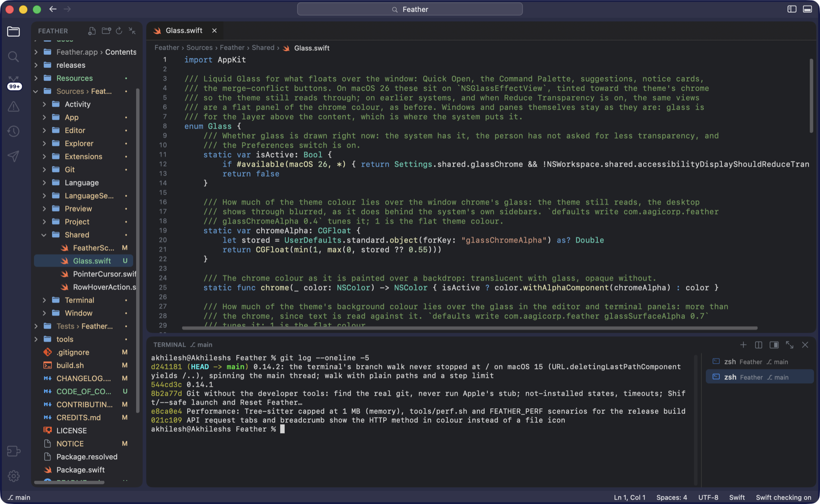Click the Feather search field in title bar
This screenshot has width=820, height=504.
(410, 9)
